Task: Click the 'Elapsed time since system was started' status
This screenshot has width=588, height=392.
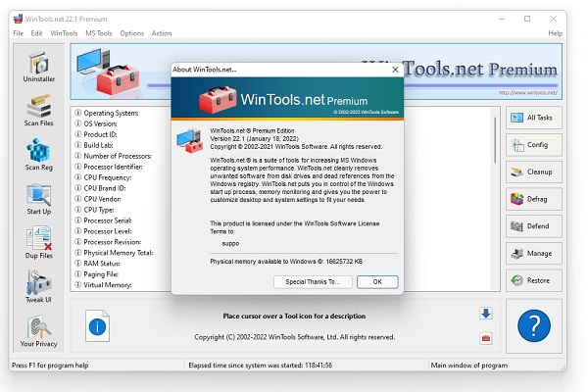Action: 261,366
